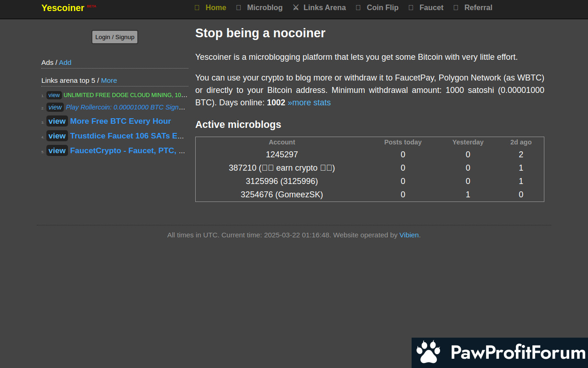Click account 387210 earn crypto row
588x368 pixels.
point(282,168)
